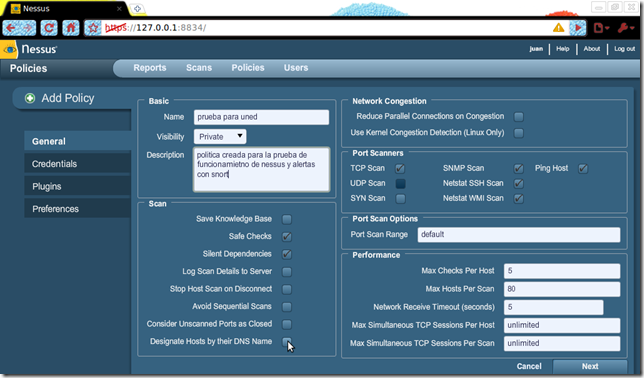This screenshot has width=644, height=378.
Task: Open the Policies tab in navigation bar
Action: click(248, 68)
